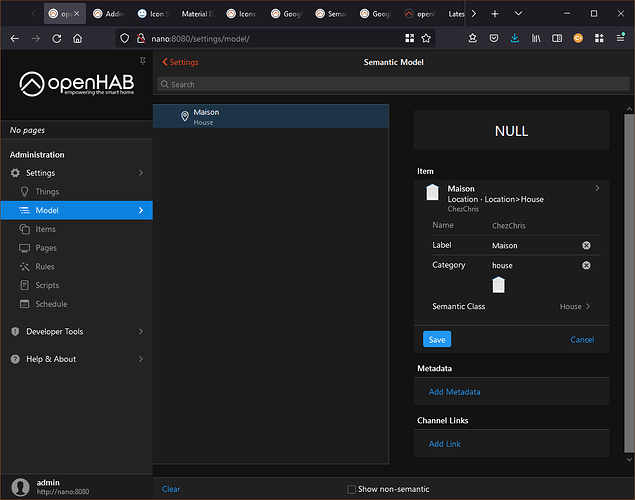Click the address bar URL
635x500 pixels.
[200, 39]
